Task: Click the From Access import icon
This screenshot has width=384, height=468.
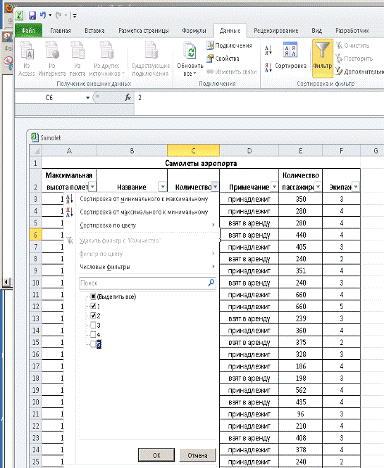Action: tap(27, 51)
